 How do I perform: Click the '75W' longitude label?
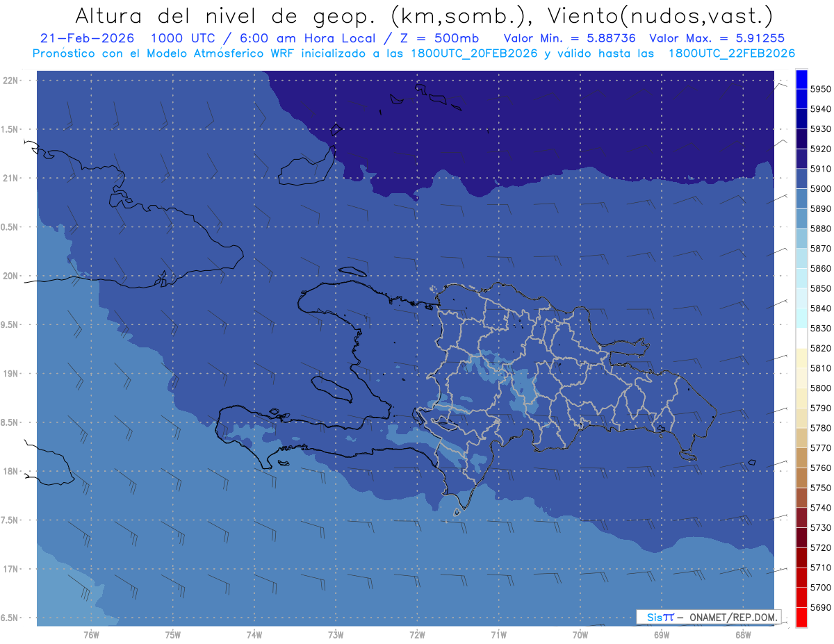173,635
